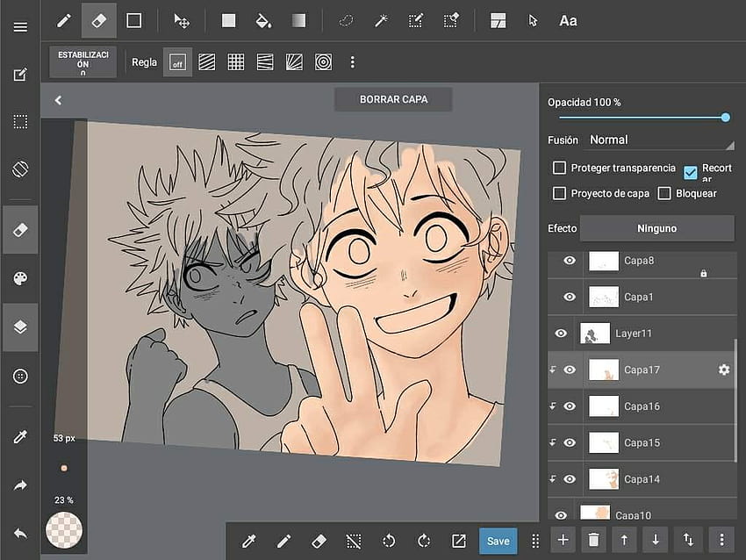Select the rectangle shape tool
746x560 pixels.
(x=133, y=21)
